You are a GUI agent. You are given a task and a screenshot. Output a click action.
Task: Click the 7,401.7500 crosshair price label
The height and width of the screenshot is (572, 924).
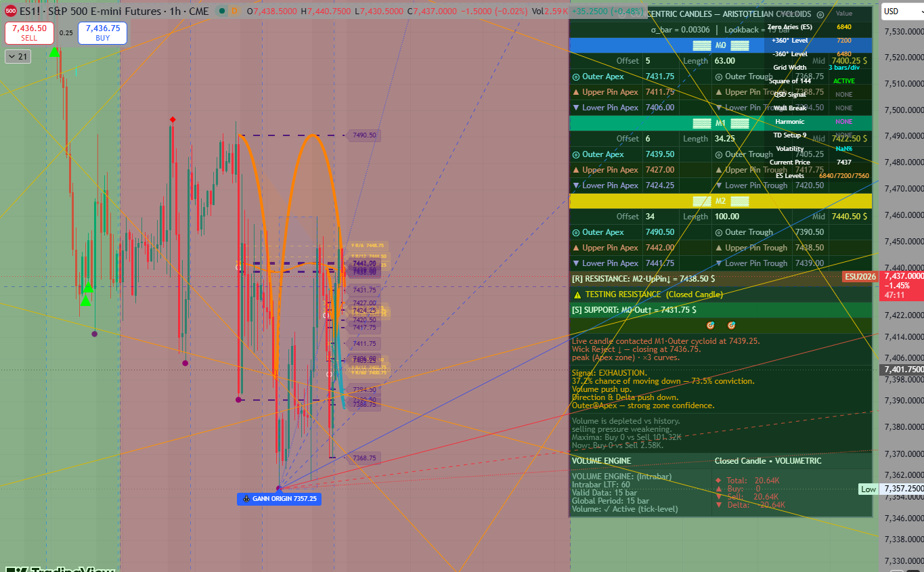[901, 370]
